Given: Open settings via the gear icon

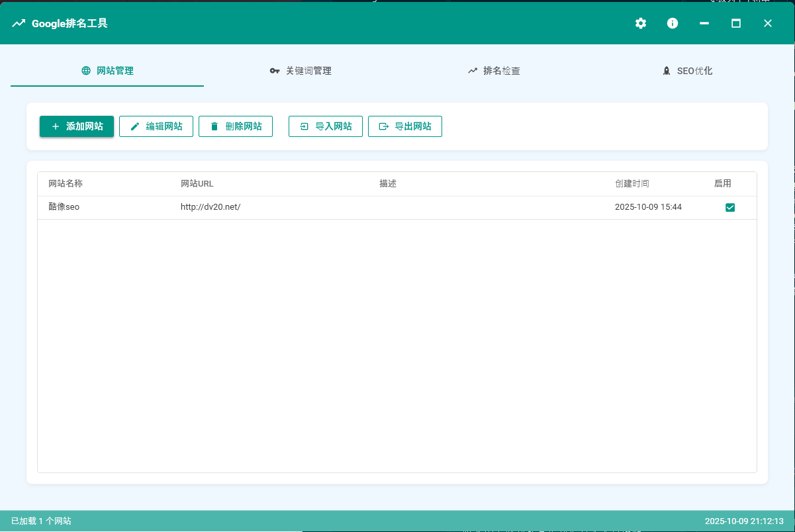Looking at the screenshot, I should [x=640, y=24].
